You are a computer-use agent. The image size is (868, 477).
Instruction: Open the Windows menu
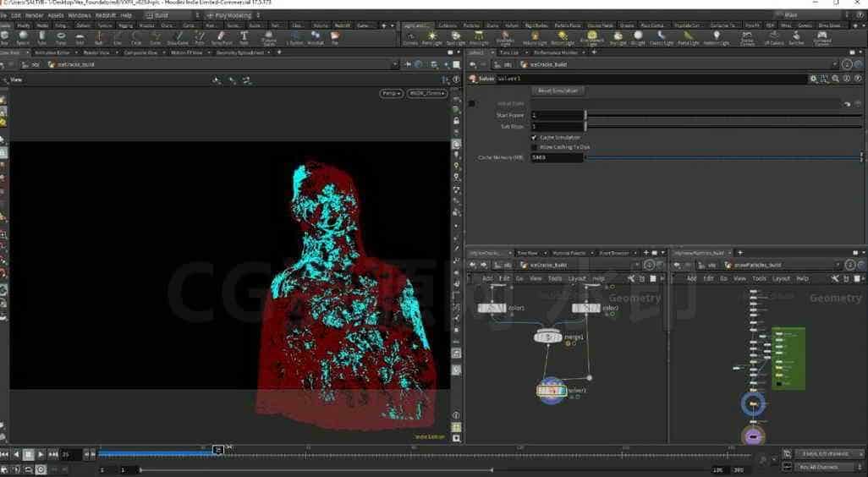pos(80,15)
